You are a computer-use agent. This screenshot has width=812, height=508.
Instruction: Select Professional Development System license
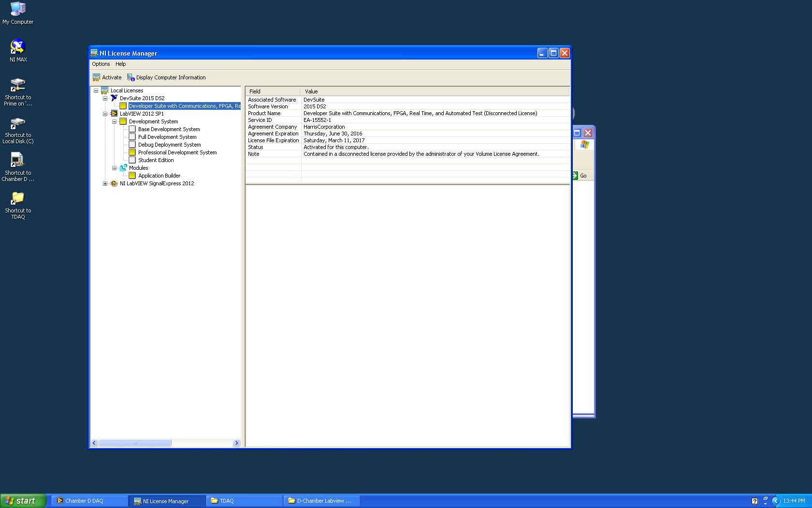click(x=177, y=152)
